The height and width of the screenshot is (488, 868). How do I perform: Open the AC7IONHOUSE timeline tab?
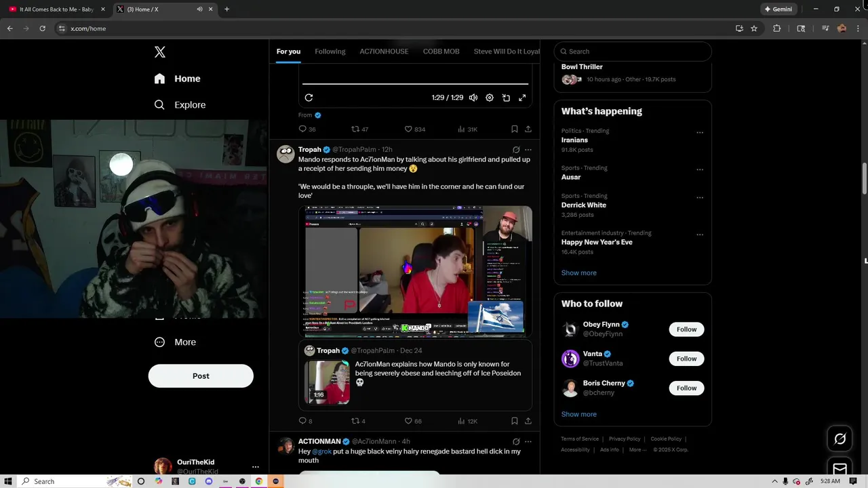pos(384,52)
